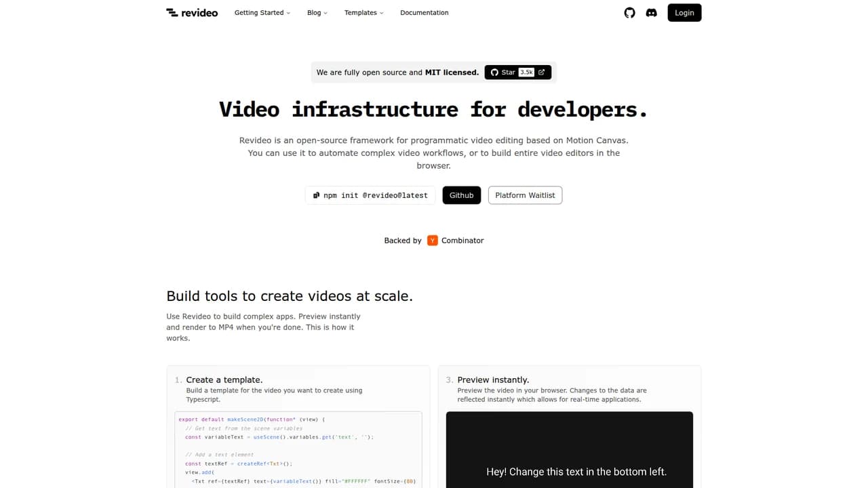868x488 pixels.
Task: Click the "export default makeScene2D" code line
Action: pyautogui.click(x=252, y=420)
